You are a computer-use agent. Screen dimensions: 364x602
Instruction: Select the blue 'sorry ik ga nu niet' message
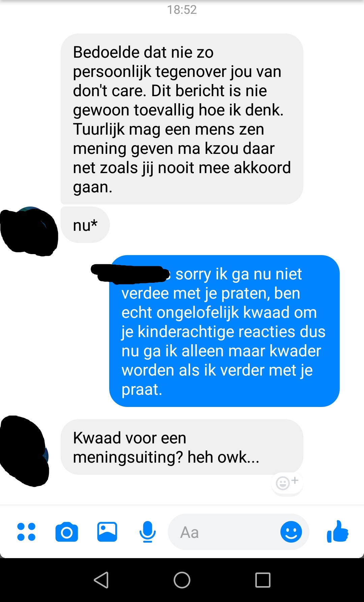[x=224, y=331]
